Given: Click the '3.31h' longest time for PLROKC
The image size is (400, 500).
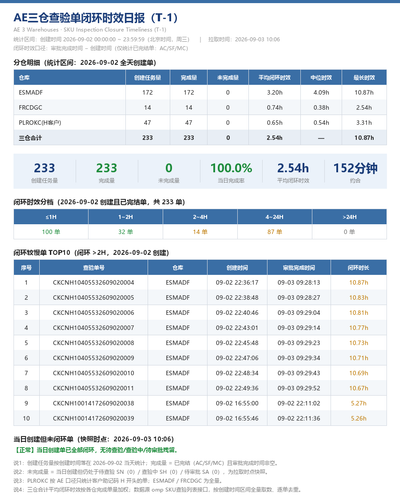Looking at the screenshot, I should tap(364, 123).
